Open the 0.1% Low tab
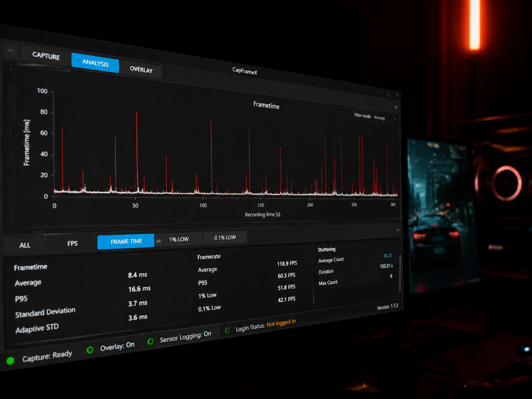 pos(225,238)
